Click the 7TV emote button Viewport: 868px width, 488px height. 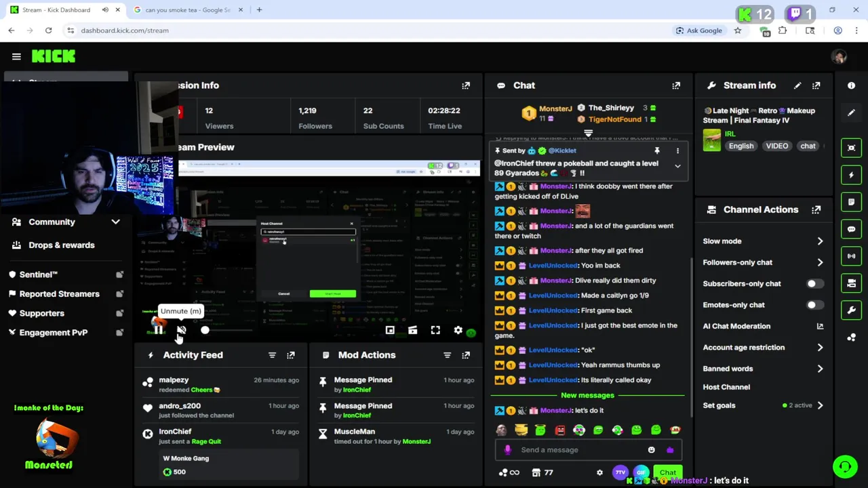tap(620, 472)
